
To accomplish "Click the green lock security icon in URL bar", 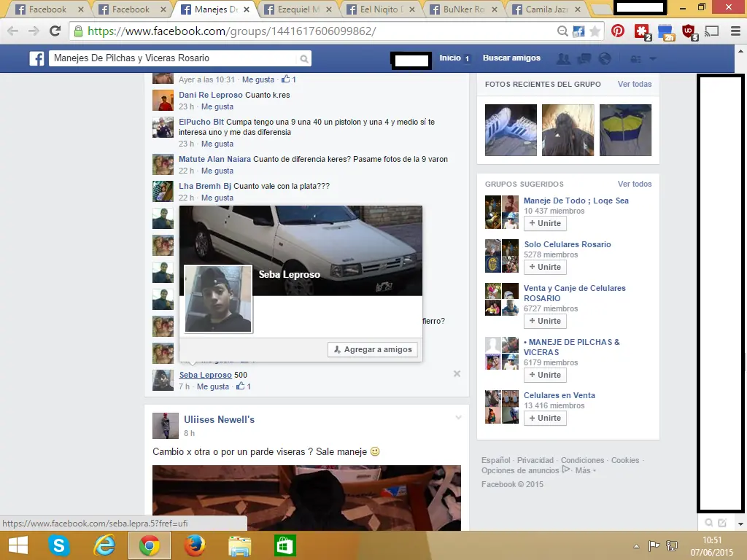I will point(78,31).
